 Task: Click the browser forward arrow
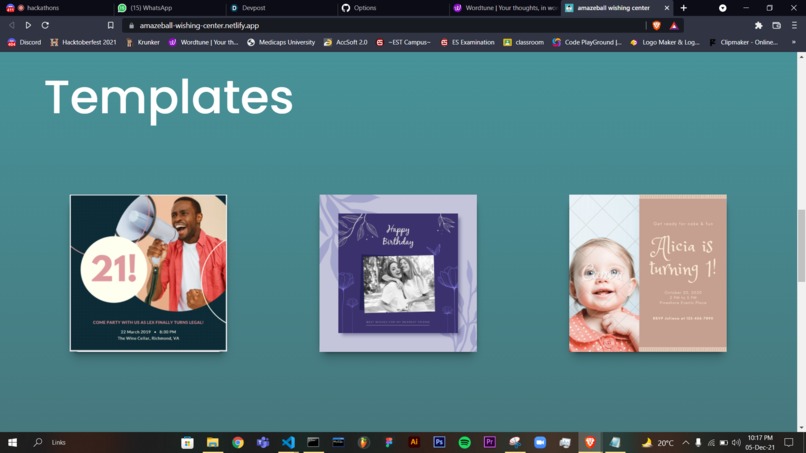pyautogui.click(x=28, y=25)
